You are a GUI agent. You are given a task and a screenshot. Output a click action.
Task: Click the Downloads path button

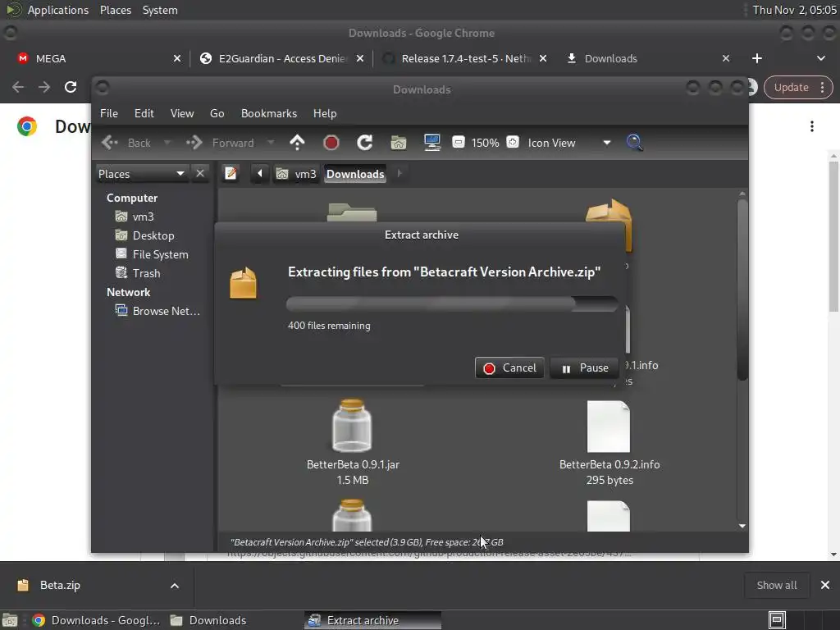click(355, 174)
